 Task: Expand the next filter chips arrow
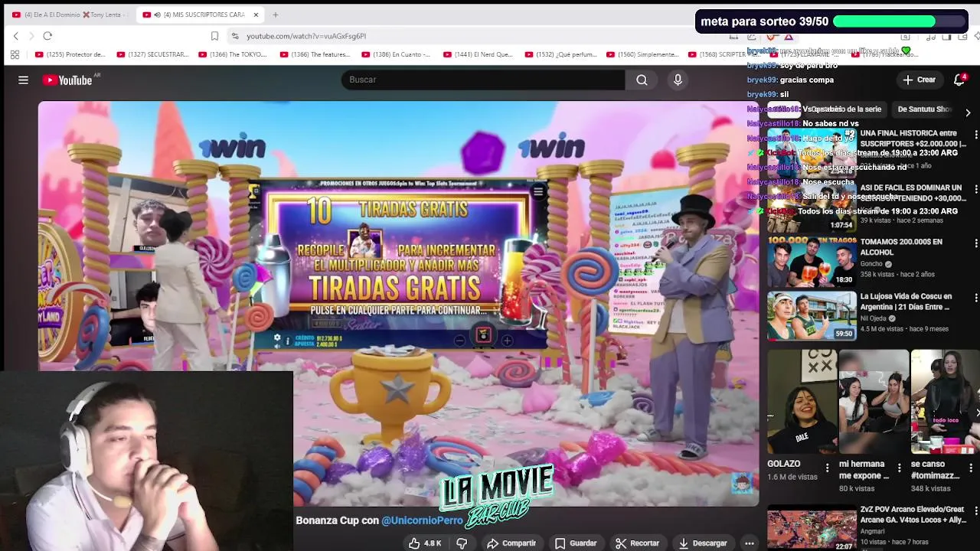pos(968,112)
